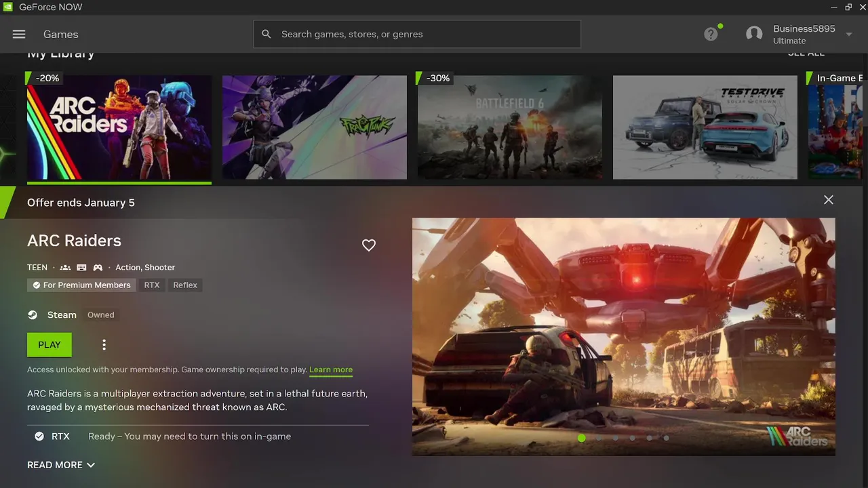
Task: Click the multiplayer people icon
Action: [65, 268]
